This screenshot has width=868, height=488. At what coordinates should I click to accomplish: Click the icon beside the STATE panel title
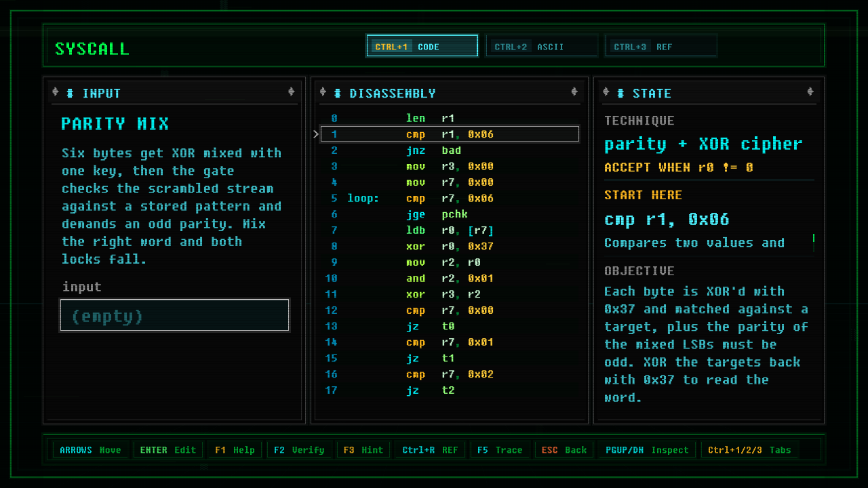click(620, 94)
